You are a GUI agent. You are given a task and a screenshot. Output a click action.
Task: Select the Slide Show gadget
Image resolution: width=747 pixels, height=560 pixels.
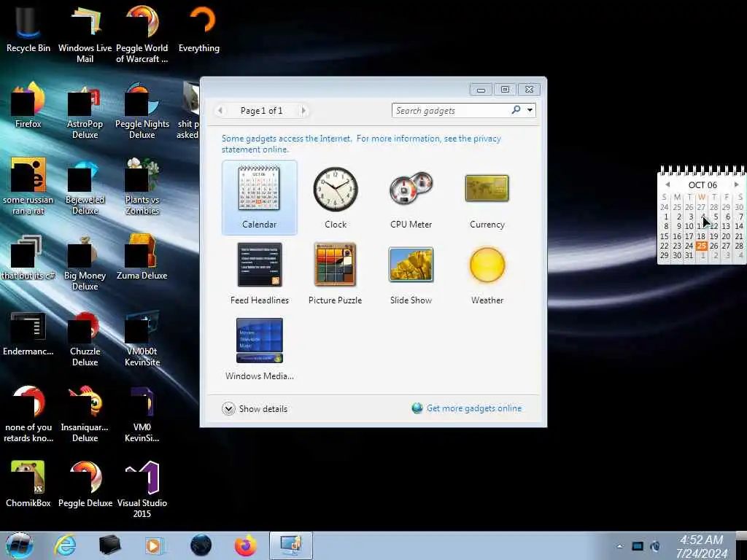tap(411, 273)
